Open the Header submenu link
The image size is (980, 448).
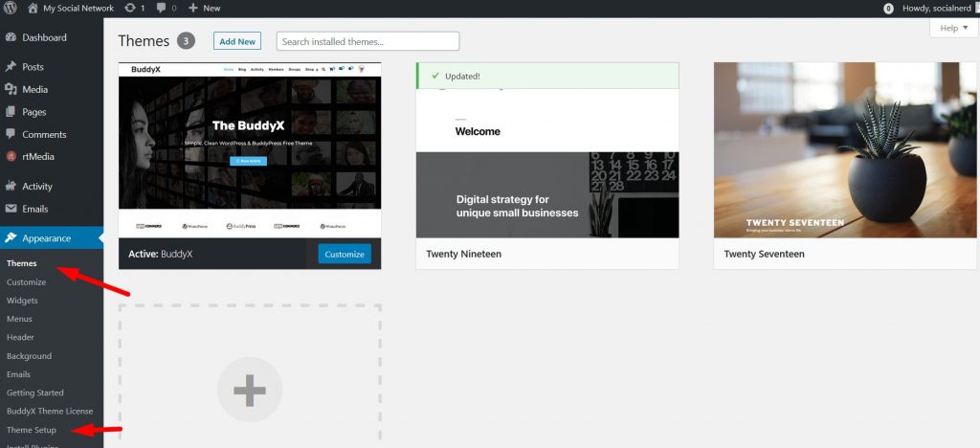tap(20, 337)
